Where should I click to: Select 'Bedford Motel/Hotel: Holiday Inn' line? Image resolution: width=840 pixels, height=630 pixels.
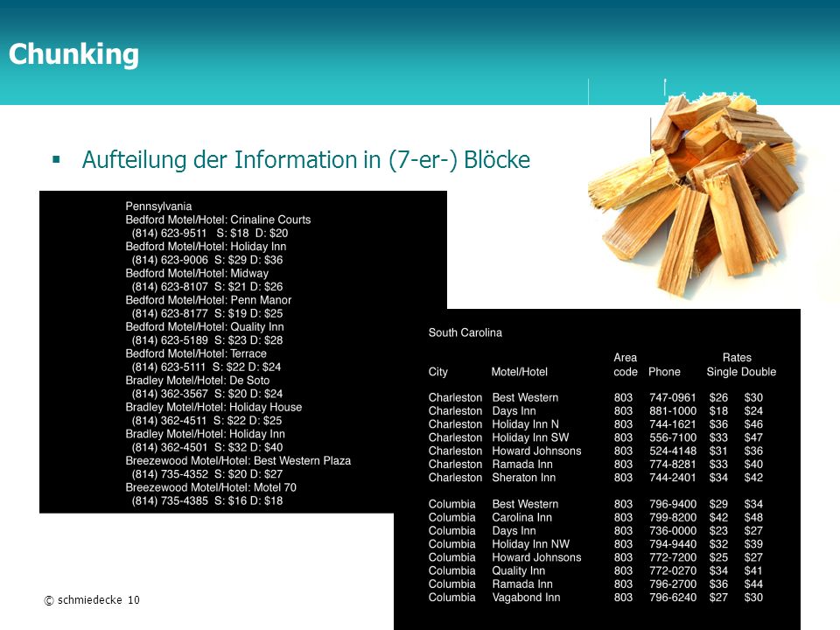pos(206,247)
